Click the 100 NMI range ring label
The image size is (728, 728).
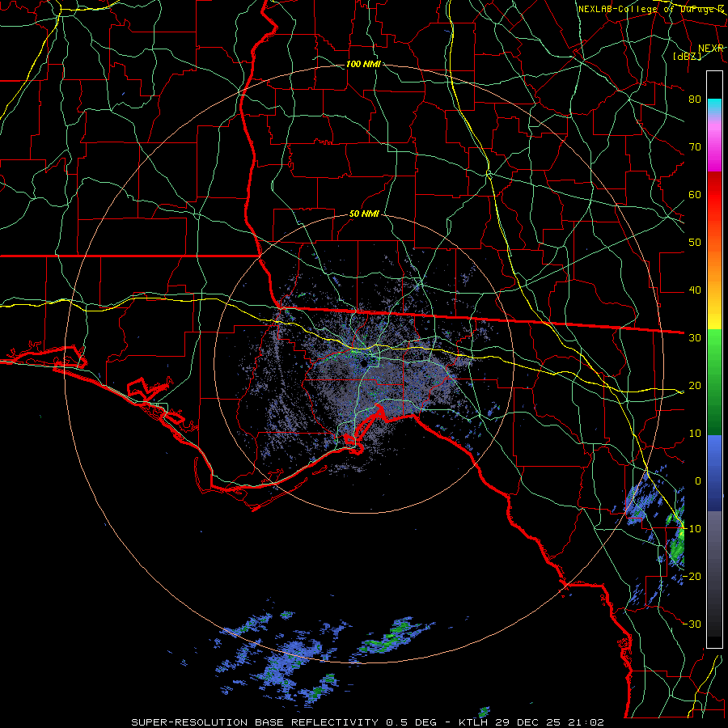[x=363, y=64]
